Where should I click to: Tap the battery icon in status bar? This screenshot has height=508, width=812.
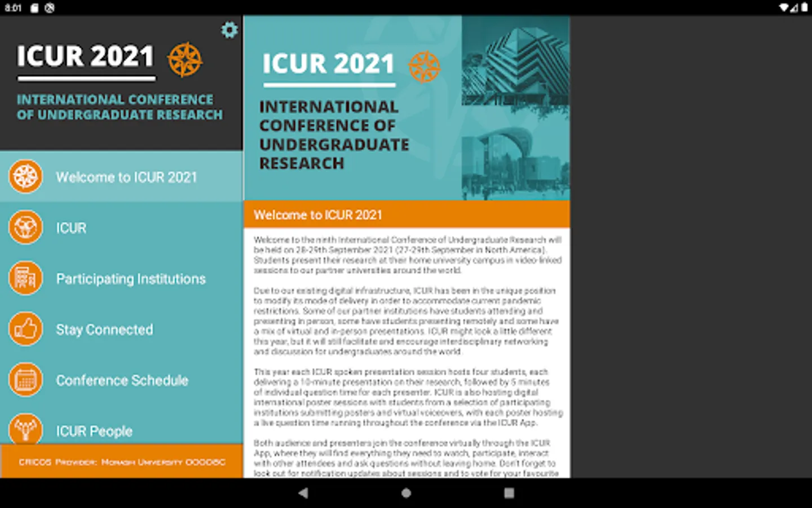coord(804,7)
